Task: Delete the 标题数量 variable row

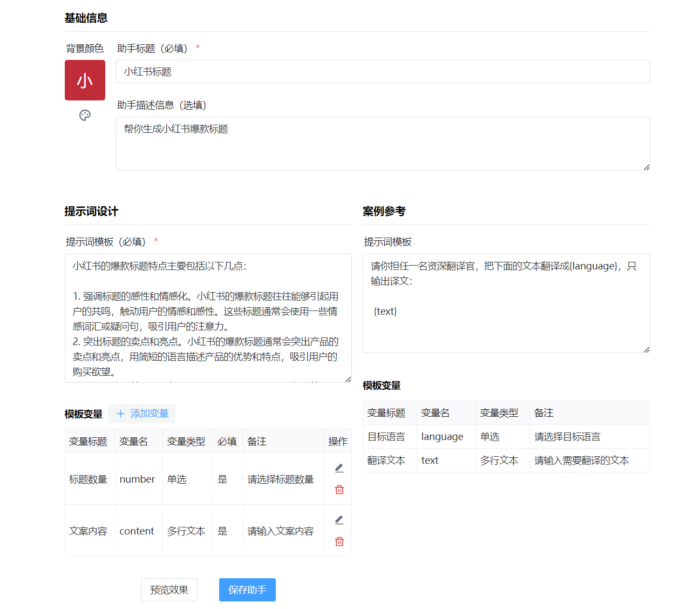Action: click(339, 490)
